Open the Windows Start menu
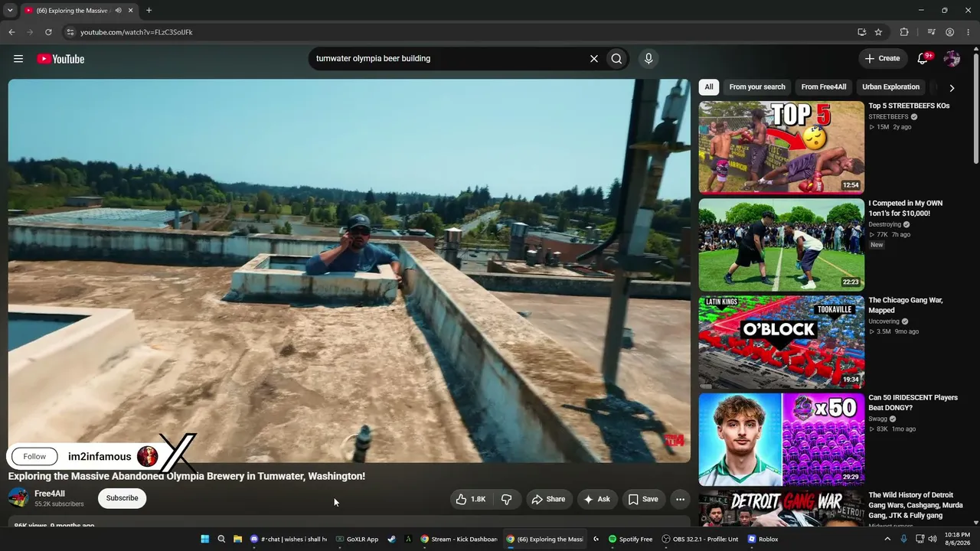The height and width of the screenshot is (551, 980). coord(205,539)
